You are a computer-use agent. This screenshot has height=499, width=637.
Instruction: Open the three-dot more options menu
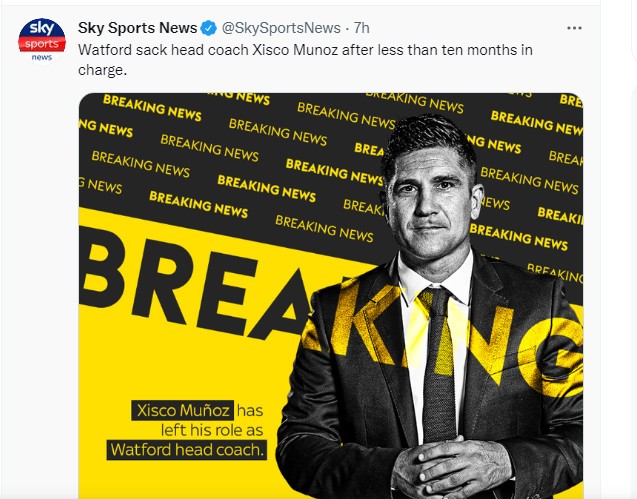pyautogui.click(x=574, y=28)
